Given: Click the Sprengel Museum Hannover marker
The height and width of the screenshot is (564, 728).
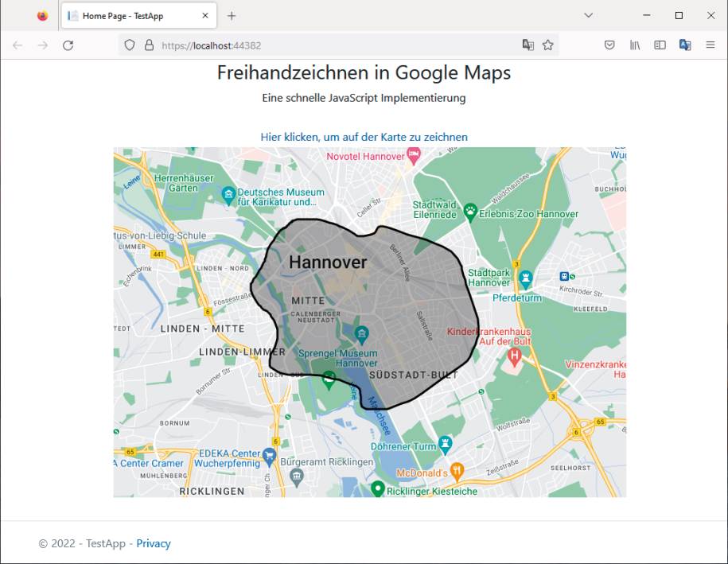Looking at the screenshot, I should tap(362, 333).
